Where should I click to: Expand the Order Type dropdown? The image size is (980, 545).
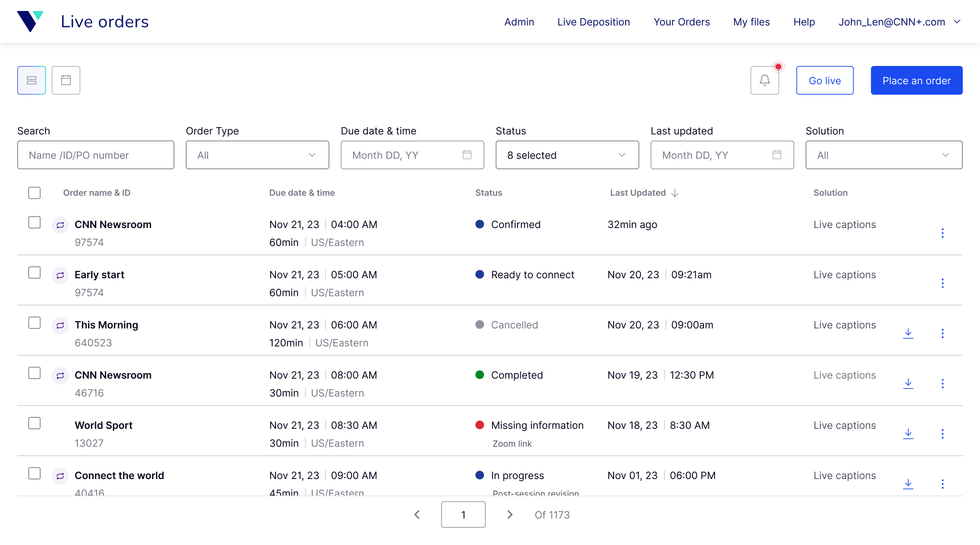(257, 155)
